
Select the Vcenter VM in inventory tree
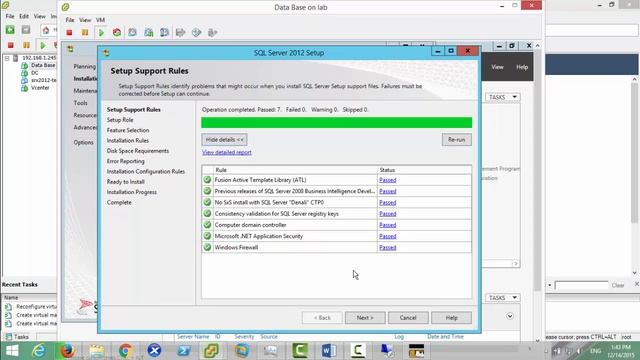tap(40, 88)
